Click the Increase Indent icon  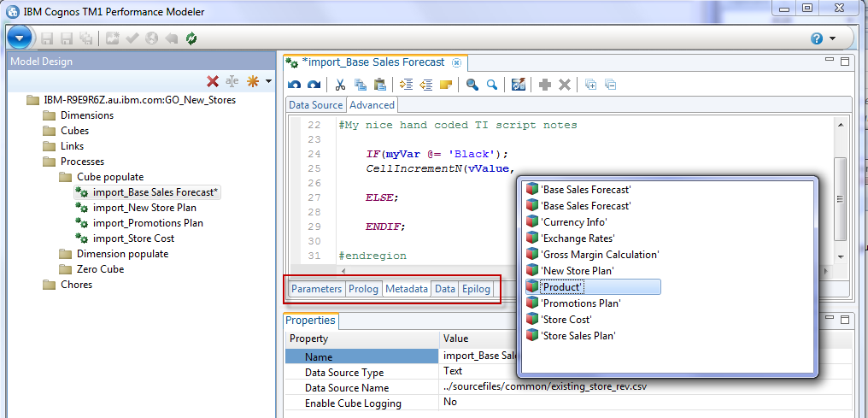407,85
